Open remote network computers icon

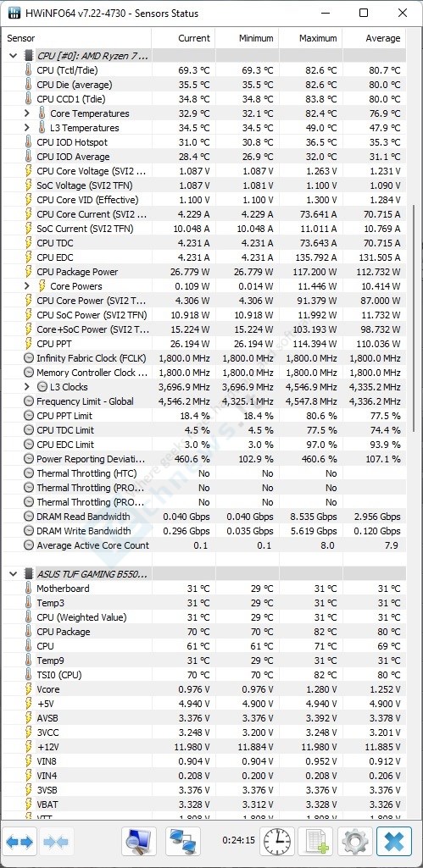[183, 842]
